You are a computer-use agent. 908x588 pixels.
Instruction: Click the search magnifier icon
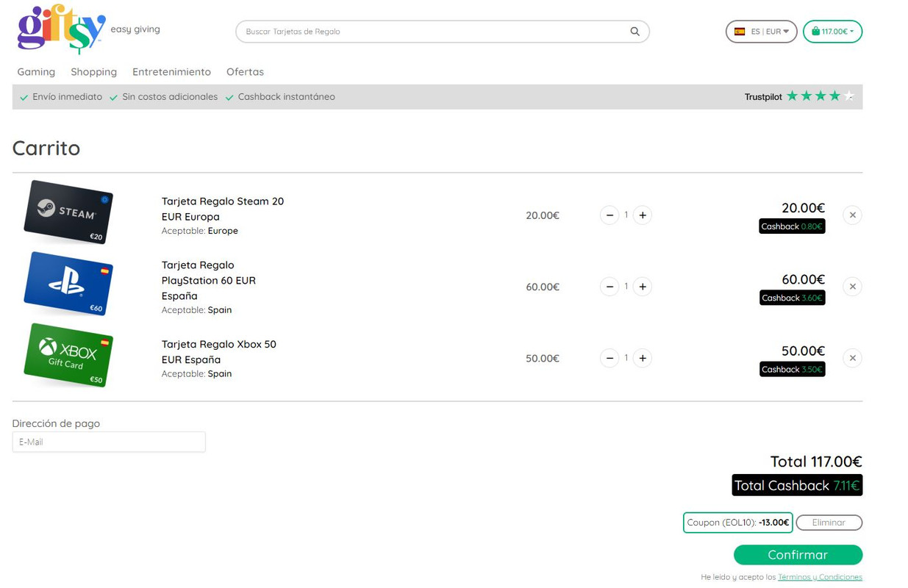tap(634, 32)
